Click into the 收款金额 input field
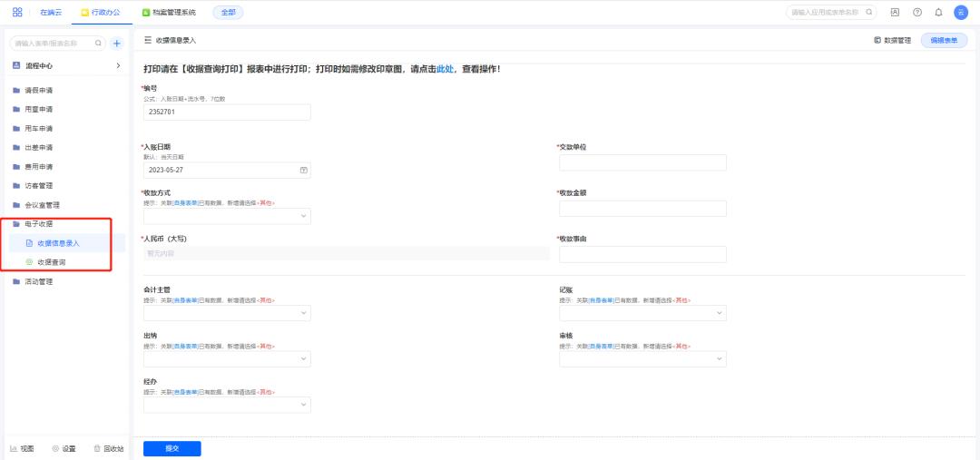The image size is (980, 460). click(x=642, y=209)
